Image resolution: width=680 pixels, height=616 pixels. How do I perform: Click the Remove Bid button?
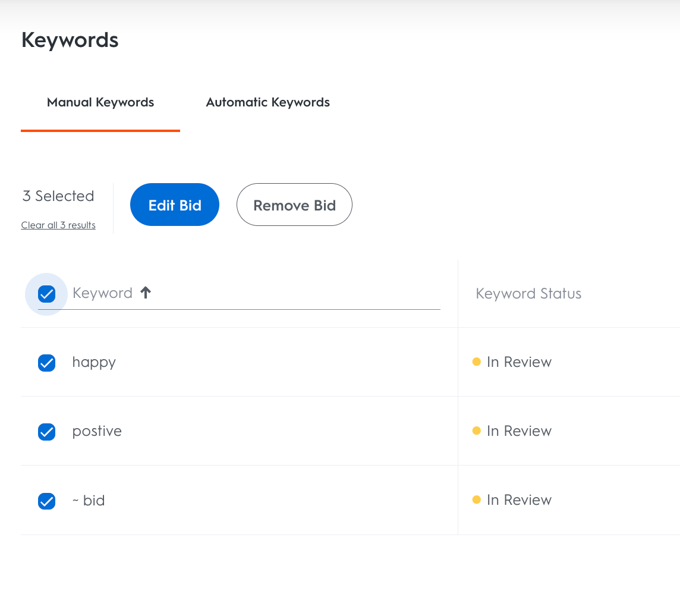point(294,205)
